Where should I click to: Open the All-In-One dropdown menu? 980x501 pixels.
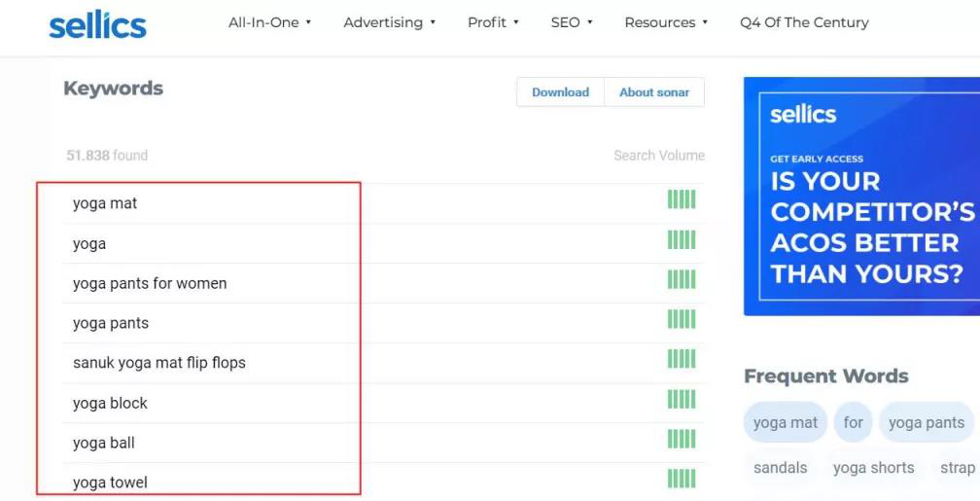pos(269,22)
